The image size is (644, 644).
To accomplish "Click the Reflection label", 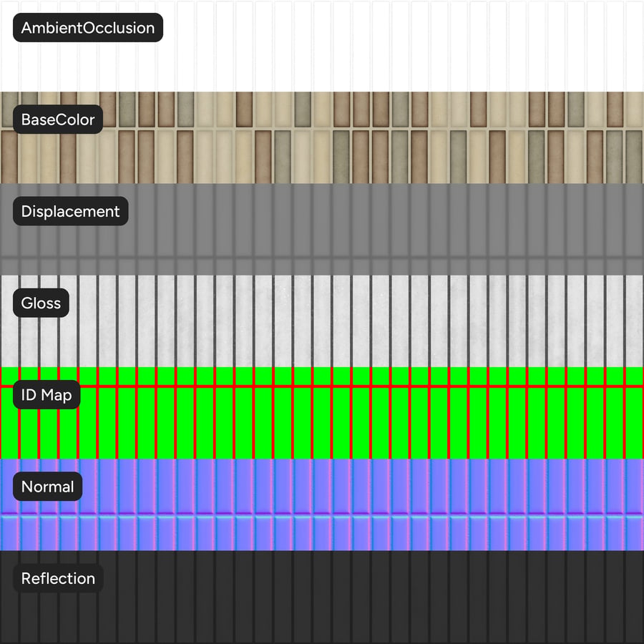I will (x=59, y=578).
